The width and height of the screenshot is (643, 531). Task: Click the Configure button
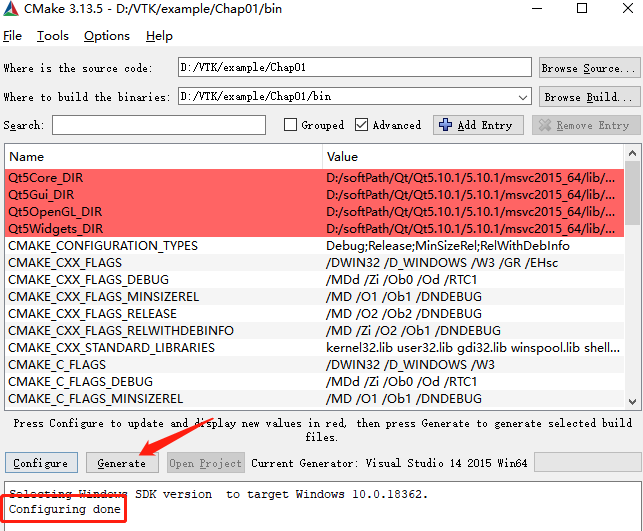click(41, 463)
